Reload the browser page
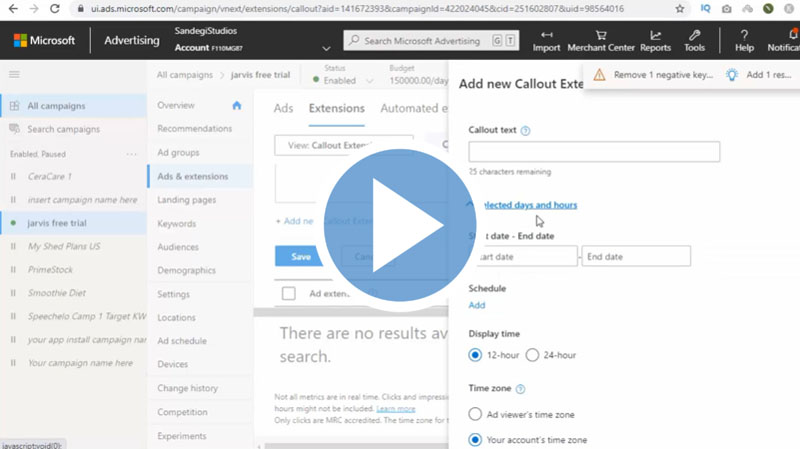This screenshot has height=449, width=800. [x=55, y=9]
